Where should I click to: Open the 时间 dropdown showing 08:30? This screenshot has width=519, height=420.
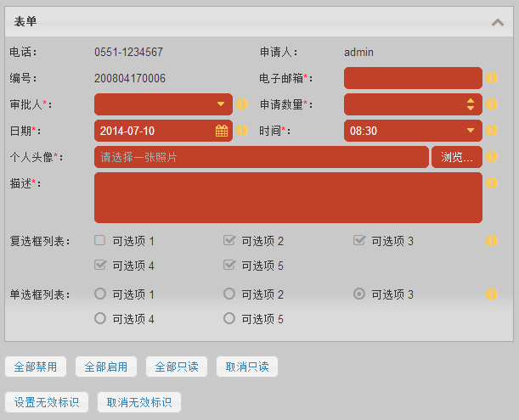coord(471,131)
